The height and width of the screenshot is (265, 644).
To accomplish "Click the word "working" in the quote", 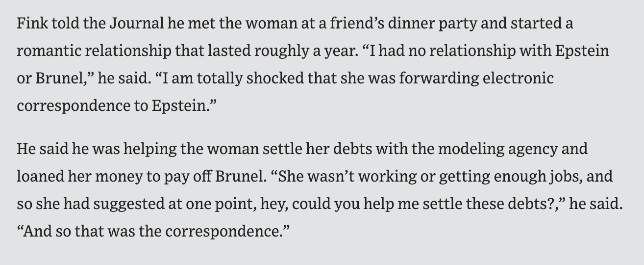I will (x=386, y=176).
